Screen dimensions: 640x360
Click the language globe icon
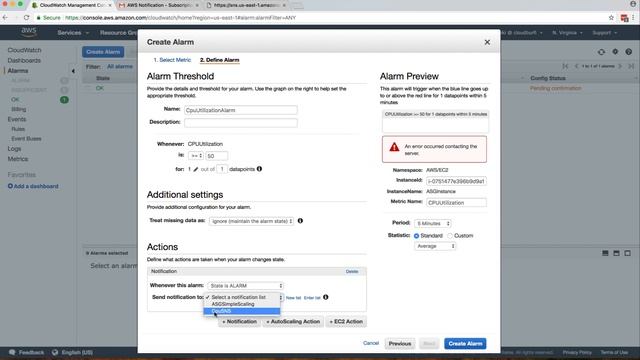(55, 352)
